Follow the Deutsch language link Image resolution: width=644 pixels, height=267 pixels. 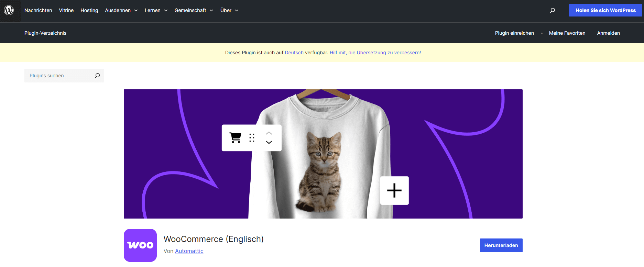pyautogui.click(x=294, y=53)
